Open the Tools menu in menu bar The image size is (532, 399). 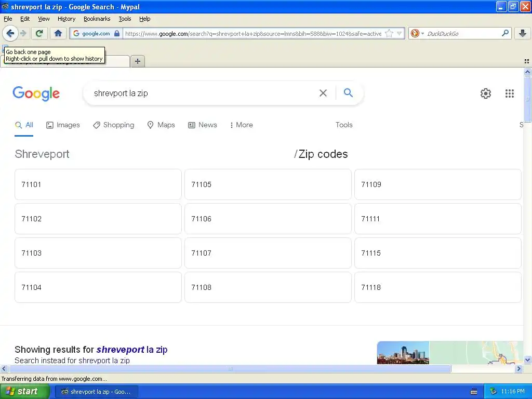[x=125, y=19]
